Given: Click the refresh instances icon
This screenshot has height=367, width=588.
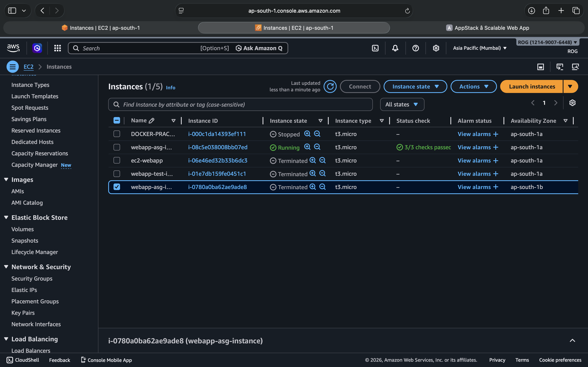Looking at the screenshot, I should (x=330, y=86).
